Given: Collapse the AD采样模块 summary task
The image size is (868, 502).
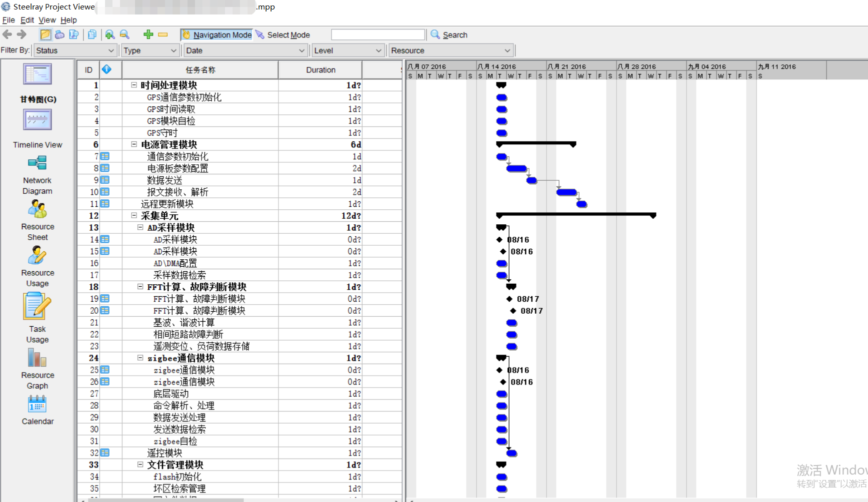Looking at the screenshot, I should (140, 227).
